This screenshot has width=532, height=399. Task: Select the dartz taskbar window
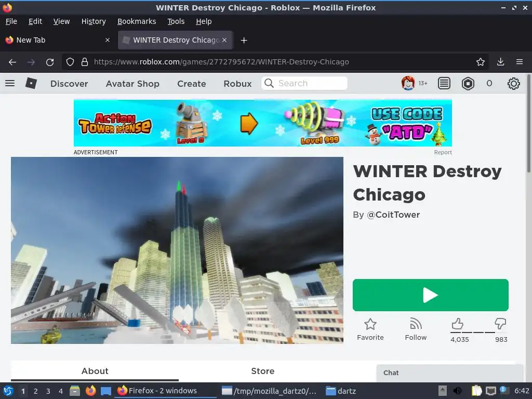341,391
